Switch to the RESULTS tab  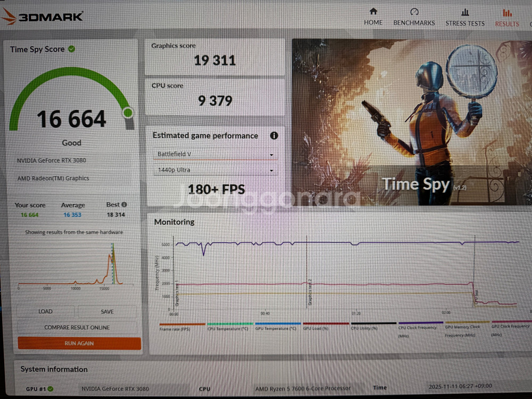[x=506, y=17]
